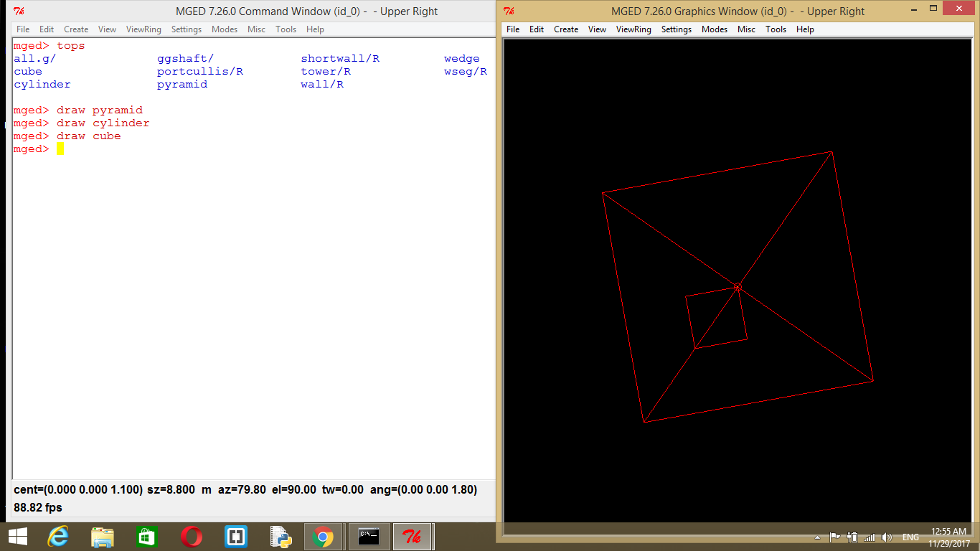Click 'tower/R' in the tops listing
This screenshot has height=551, width=980.
[x=326, y=72]
